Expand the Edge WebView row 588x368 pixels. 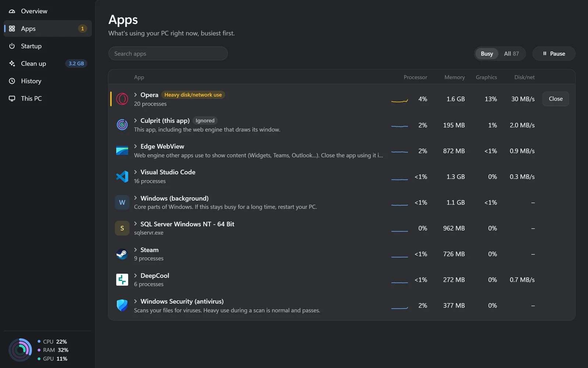pyautogui.click(x=136, y=146)
